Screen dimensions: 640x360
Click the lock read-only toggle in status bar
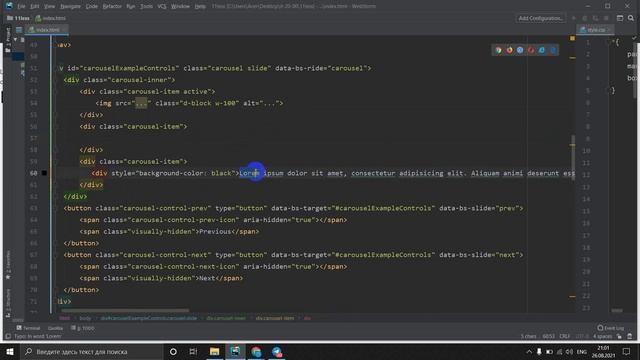click(x=620, y=336)
